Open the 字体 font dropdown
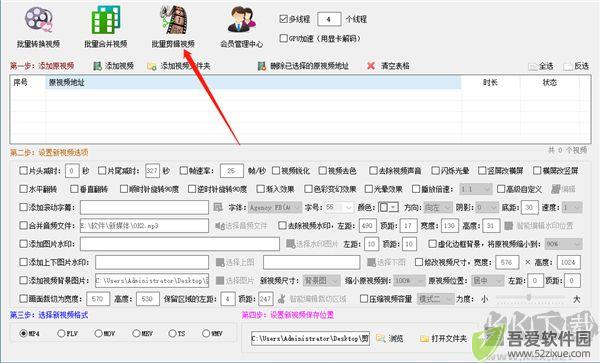 pos(275,207)
